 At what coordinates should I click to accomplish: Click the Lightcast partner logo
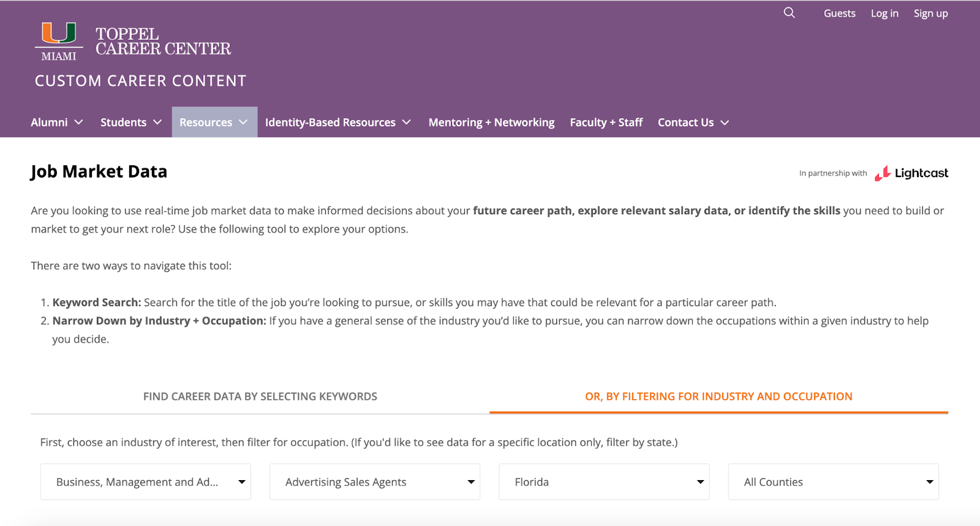(x=911, y=173)
